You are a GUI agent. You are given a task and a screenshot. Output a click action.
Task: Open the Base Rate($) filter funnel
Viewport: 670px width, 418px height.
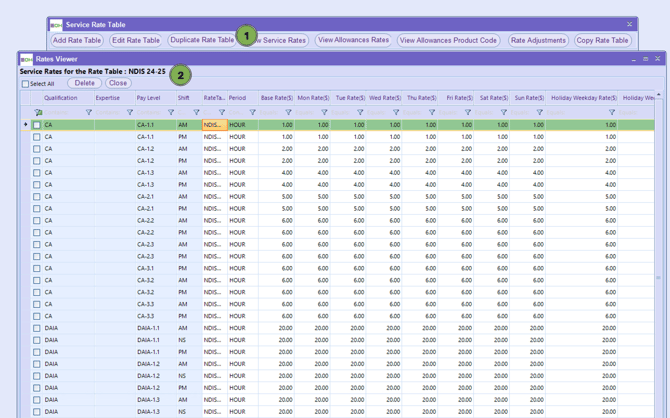289,113
